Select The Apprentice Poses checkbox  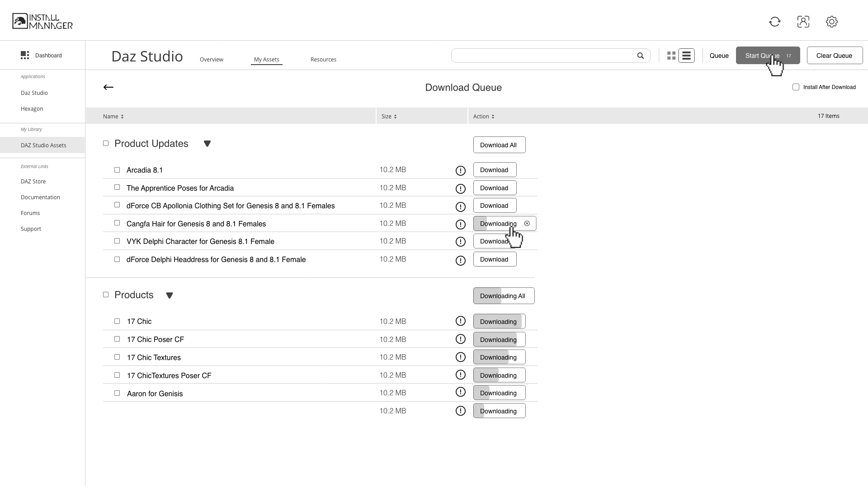[117, 187]
